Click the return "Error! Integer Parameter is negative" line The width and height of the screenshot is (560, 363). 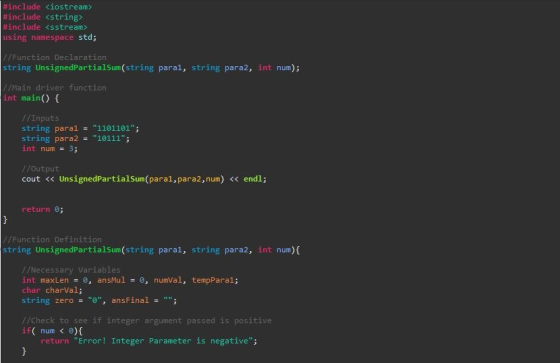tap(149, 341)
